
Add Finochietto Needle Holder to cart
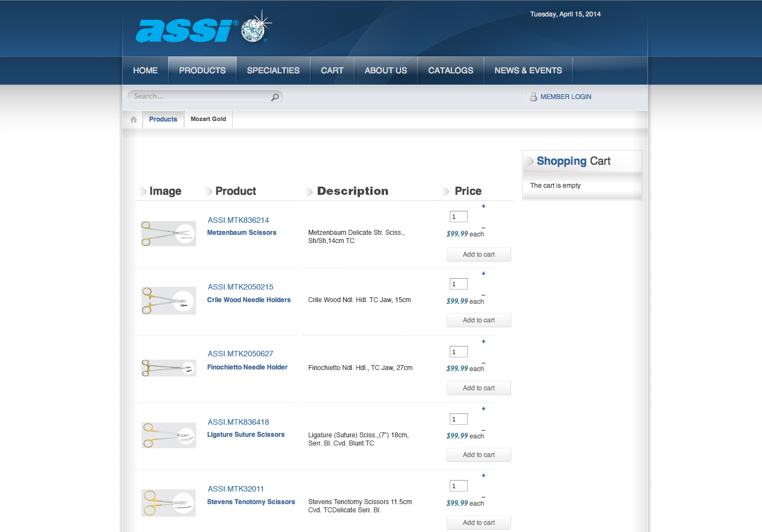click(479, 388)
